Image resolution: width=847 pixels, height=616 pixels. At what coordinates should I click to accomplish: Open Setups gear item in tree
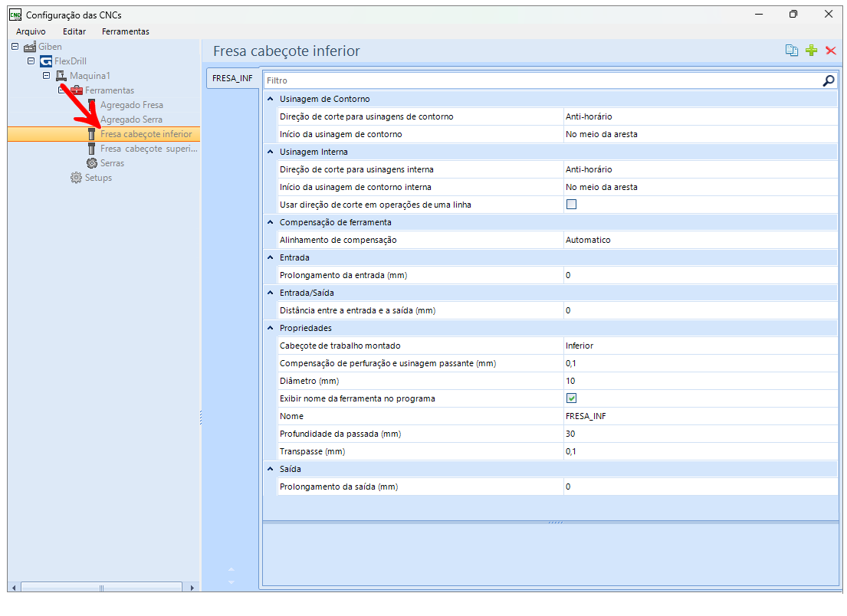pyautogui.click(x=76, y=178)
